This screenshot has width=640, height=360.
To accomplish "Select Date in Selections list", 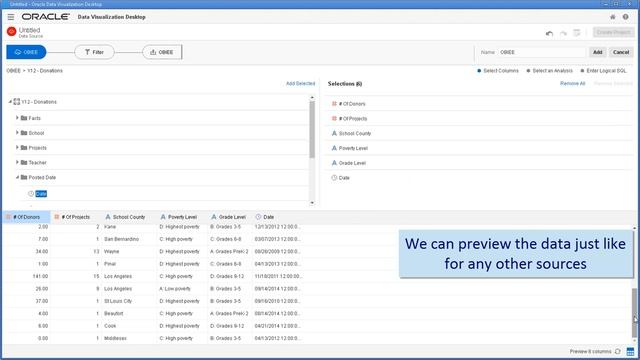I will point(478,178).
